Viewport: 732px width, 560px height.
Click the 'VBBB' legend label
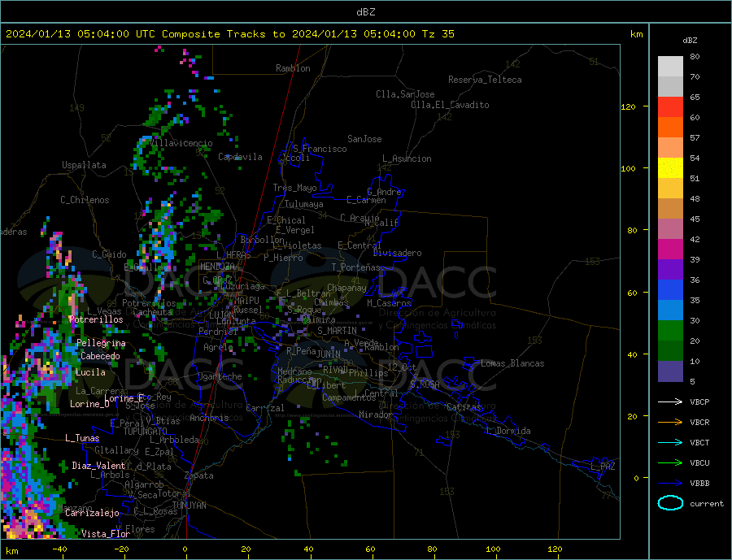699,483
